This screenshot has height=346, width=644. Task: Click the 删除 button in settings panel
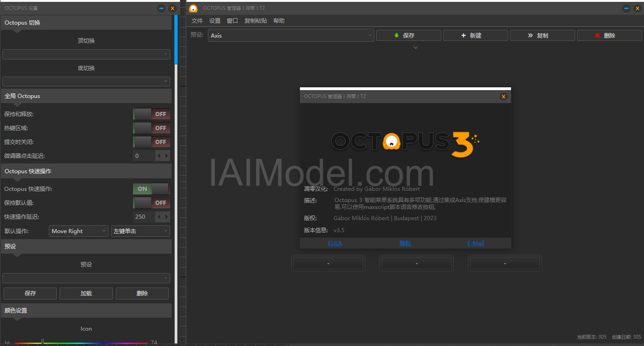(142, 294)
